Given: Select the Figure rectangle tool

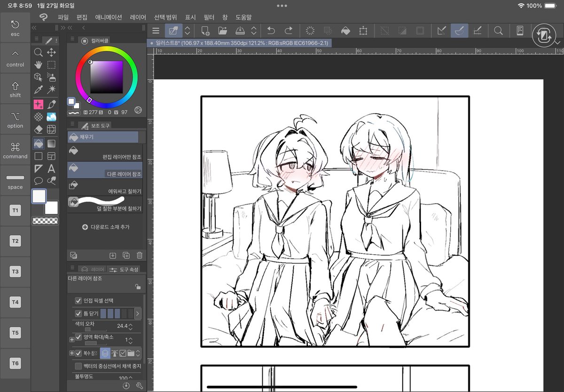Looking at the screenshot, I should coord(39,156).
